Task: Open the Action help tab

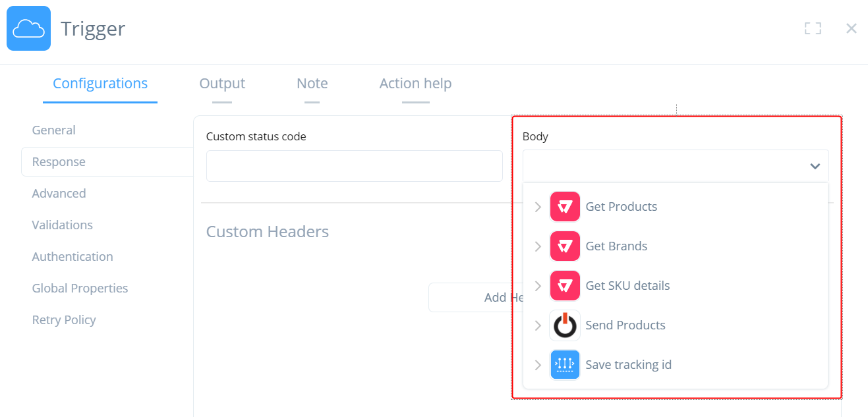Action: [x=415, y=84]
